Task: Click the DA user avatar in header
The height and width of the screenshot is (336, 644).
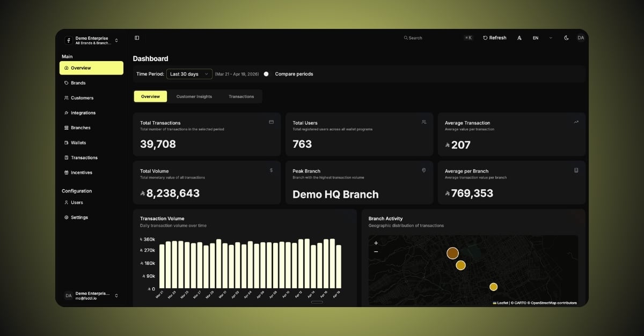Action: 581,38
